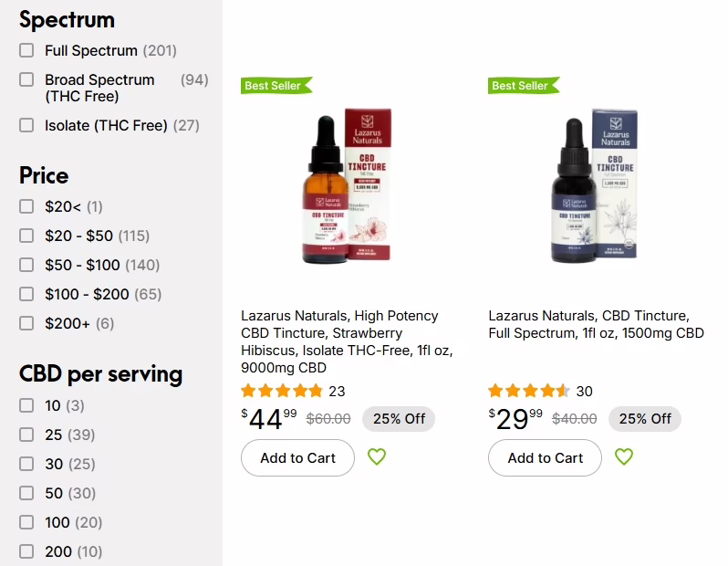Viewport: 728px width, 566px height.
Task: Tick the Isolate (THC Free) checkbox
Action: point(27,125)
